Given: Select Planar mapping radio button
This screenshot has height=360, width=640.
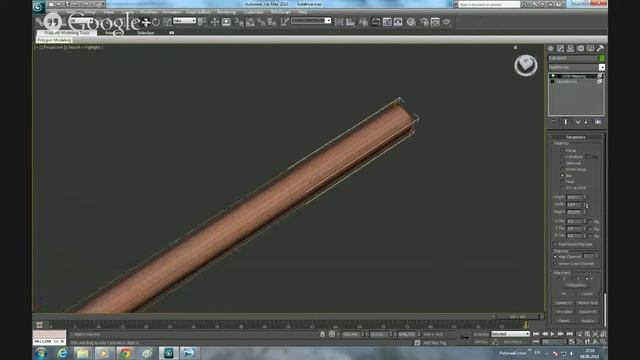Looking at the screenshot, I should [x=562, y=151].
